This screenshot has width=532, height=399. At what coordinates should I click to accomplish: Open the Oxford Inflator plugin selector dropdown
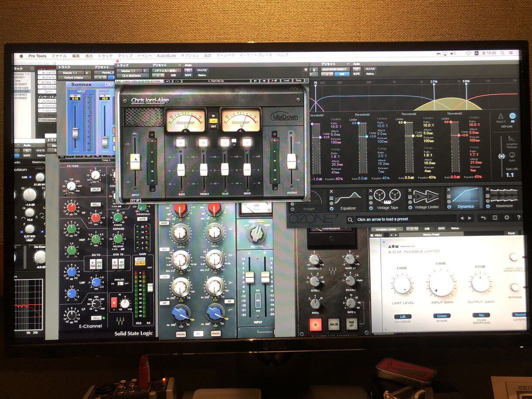point(75,78)
